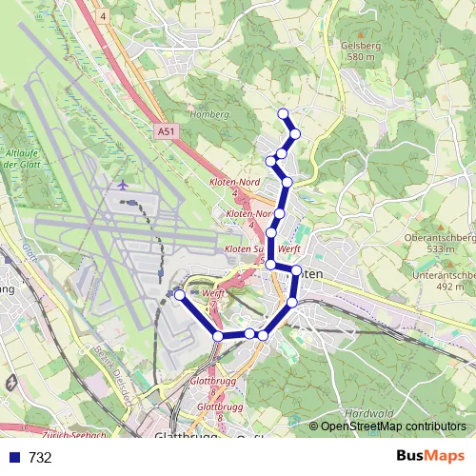Click the 732 route blue legend square
The image size is (476, 476).
[15, 457]
